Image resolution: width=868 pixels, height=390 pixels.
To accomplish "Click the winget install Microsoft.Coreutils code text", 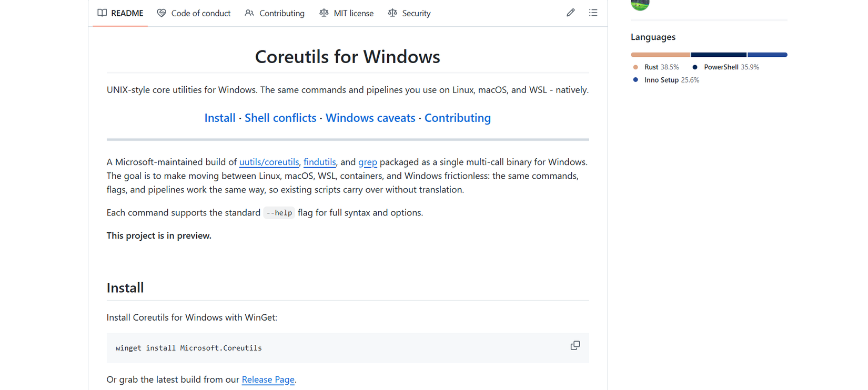I will (189, 348).
